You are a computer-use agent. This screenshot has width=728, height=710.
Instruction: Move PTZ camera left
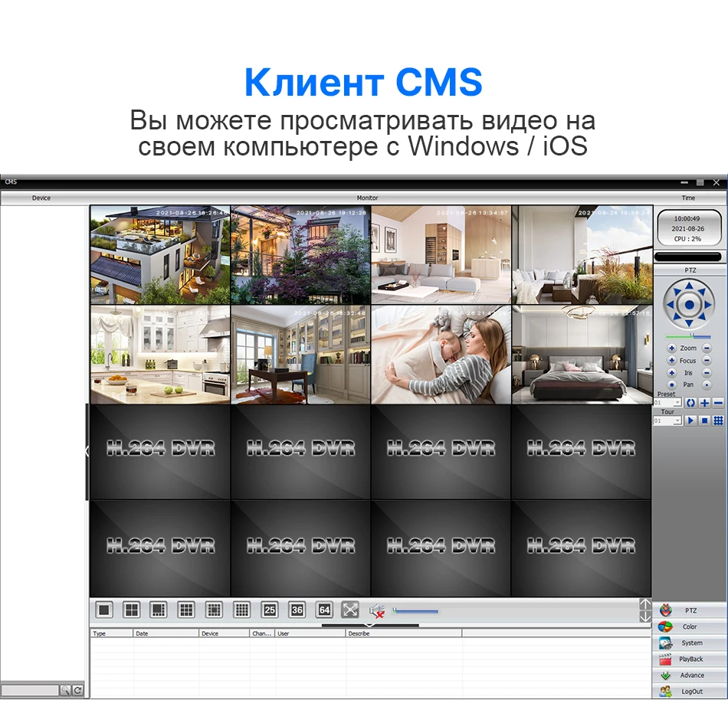click(670, 305)
